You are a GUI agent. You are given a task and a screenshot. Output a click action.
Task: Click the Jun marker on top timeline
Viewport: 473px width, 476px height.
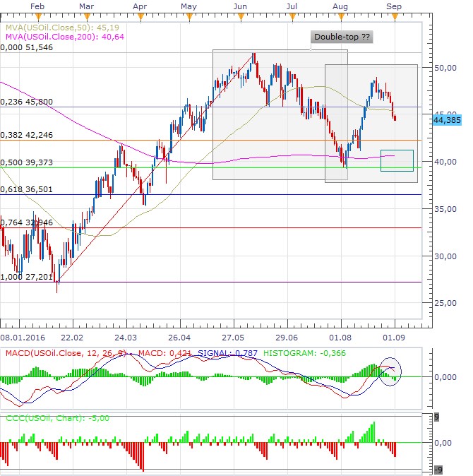(240, 5)
